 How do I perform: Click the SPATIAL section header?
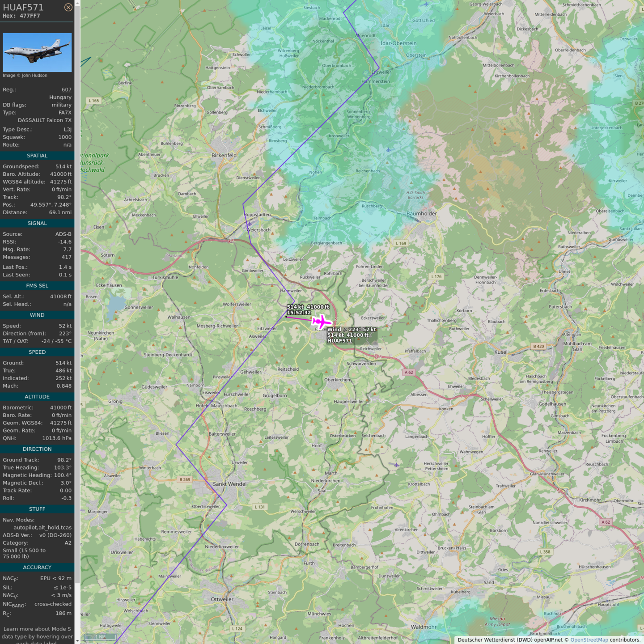coord(37,156)
